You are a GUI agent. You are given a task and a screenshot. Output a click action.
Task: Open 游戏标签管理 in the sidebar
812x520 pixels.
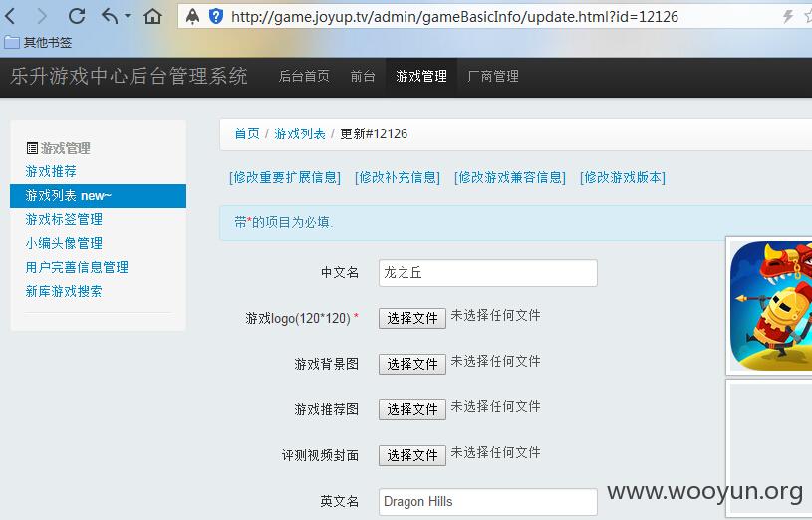point(64,219)
